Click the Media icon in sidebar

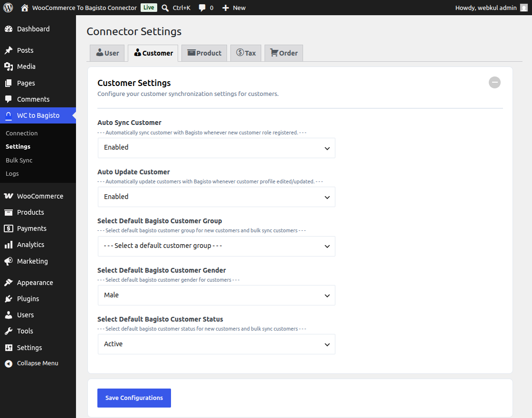(9, 66)
